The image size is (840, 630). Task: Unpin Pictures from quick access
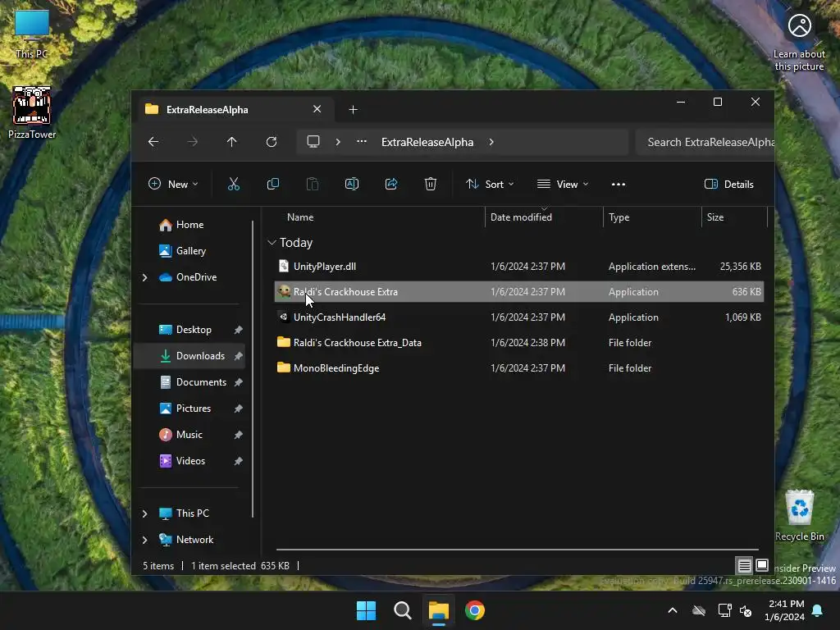click(x=239, y=409)
